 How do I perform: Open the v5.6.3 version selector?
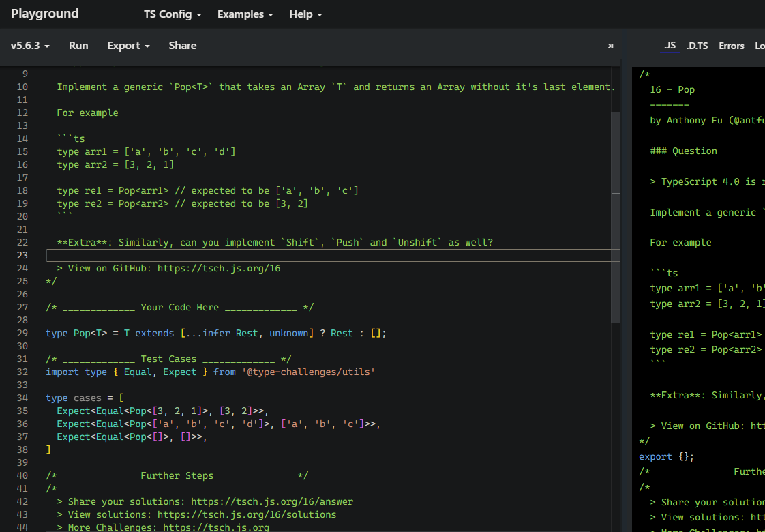pos(30,46)
